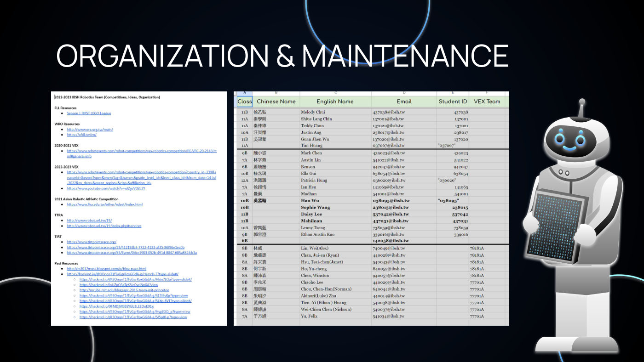Screen dimensions: 644x362
Task: Click the "WRO Resources" heading
Action: click(67, 124)
